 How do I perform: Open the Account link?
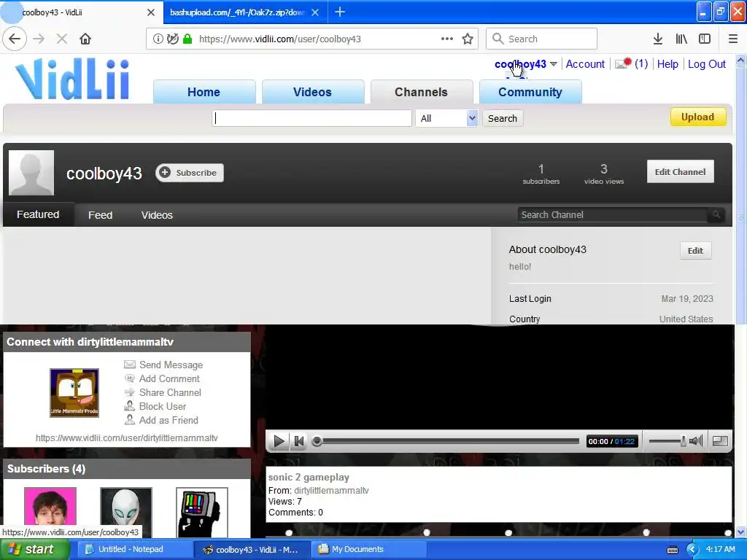click(x=585, y=64)
